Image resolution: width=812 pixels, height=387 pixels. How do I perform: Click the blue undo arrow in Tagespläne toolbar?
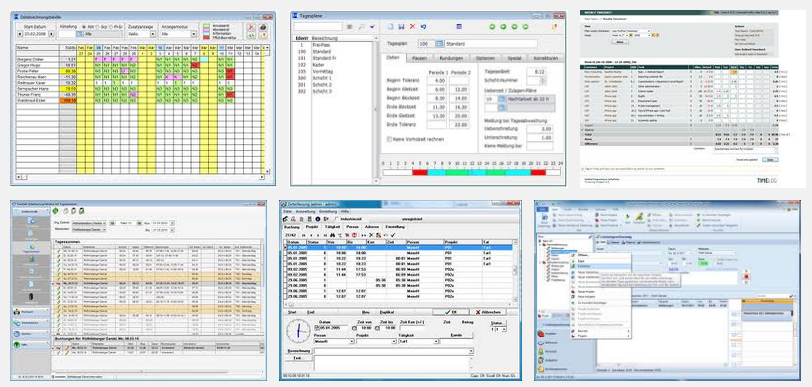coord(424,26)
